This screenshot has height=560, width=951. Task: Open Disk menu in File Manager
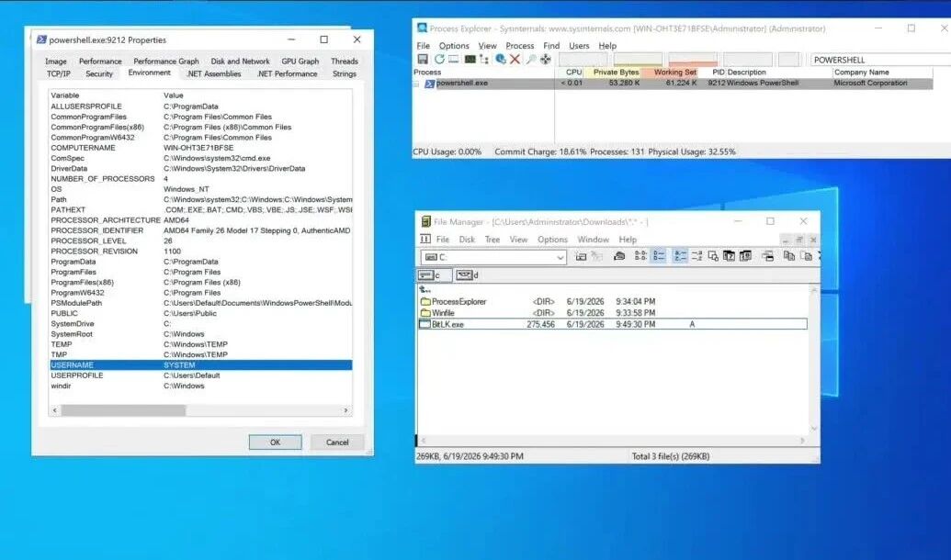click(x=467, y=240)
